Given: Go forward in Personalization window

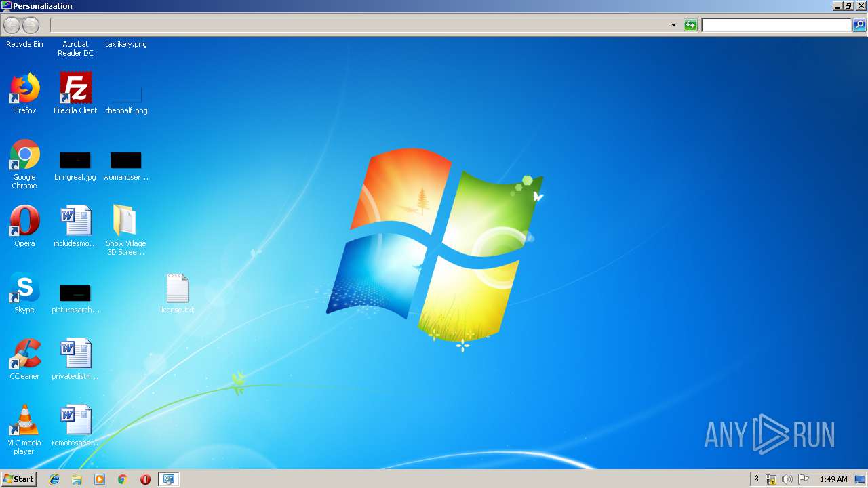Looking at the screenshot, I should (31, 25).
